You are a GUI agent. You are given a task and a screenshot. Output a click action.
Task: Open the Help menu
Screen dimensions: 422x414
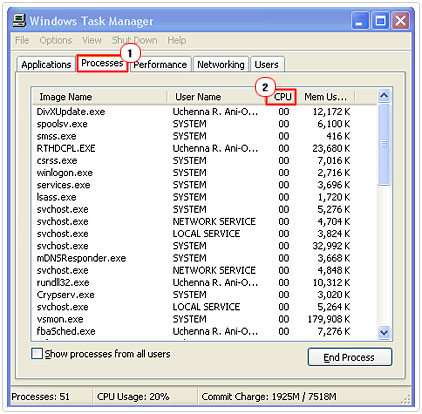[177, 40]
